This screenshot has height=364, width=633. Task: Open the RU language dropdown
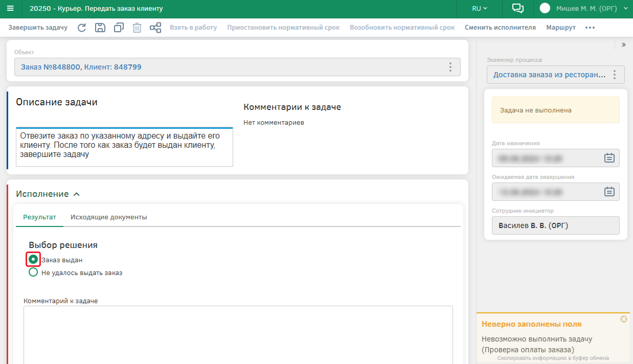(x=479, y=8)
